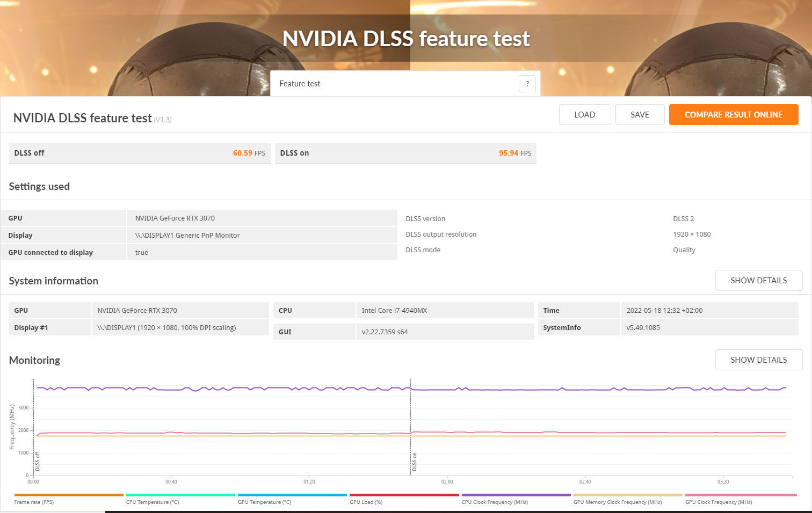
Task: Show details for System information
Action: (758, 281)
